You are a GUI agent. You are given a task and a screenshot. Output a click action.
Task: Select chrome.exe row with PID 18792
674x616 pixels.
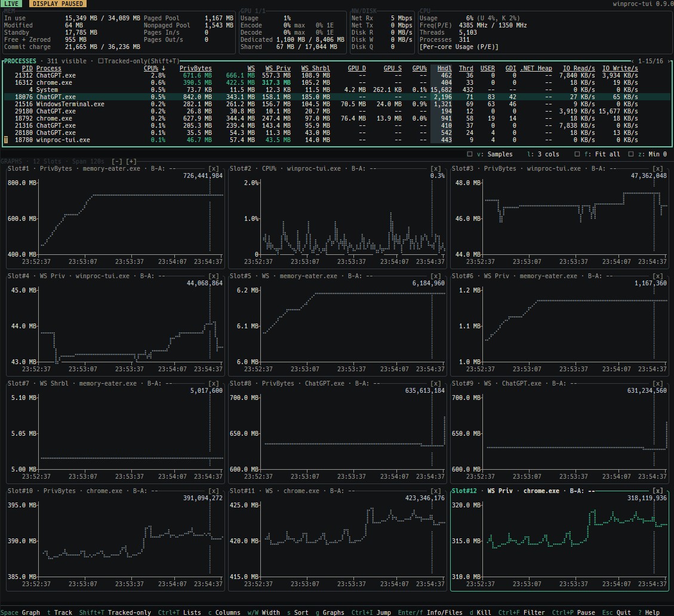point(337,119)
